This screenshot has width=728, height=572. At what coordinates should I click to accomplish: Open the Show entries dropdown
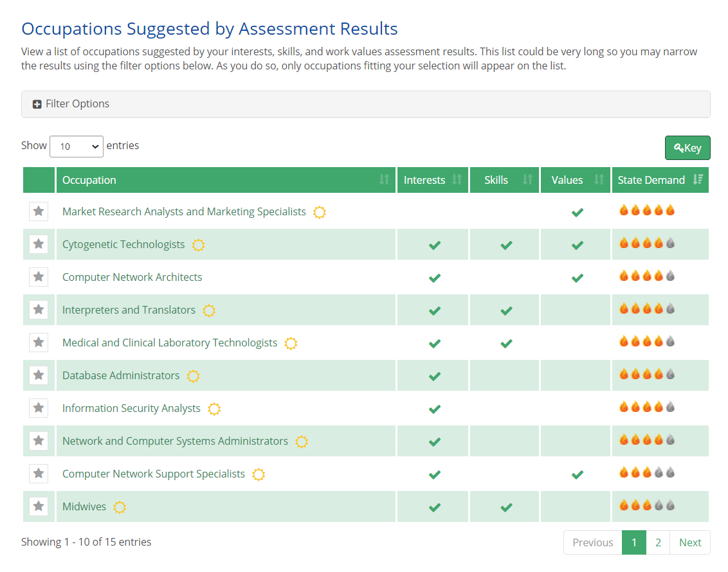click(x=76, y=147)
